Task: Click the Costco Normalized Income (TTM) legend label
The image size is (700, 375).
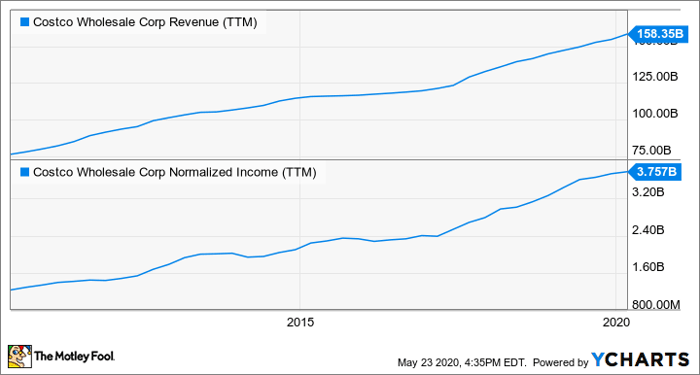Action: (175, 172)
